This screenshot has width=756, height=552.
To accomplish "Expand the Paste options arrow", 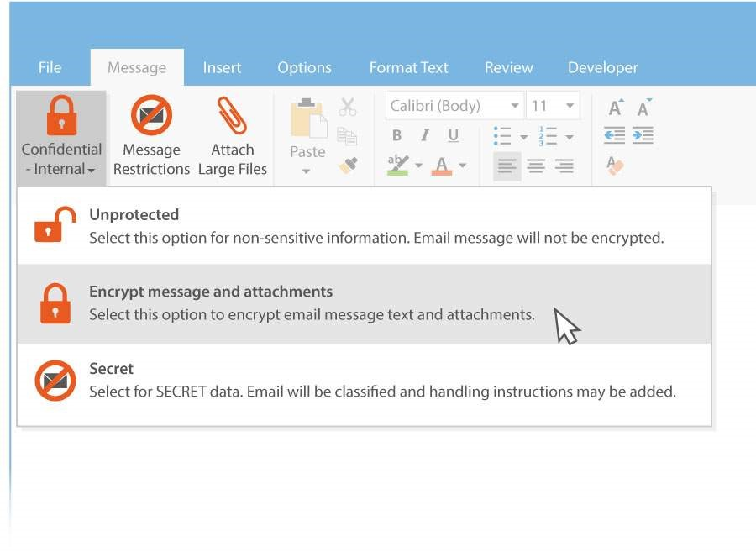I will (x=306, y=171).
